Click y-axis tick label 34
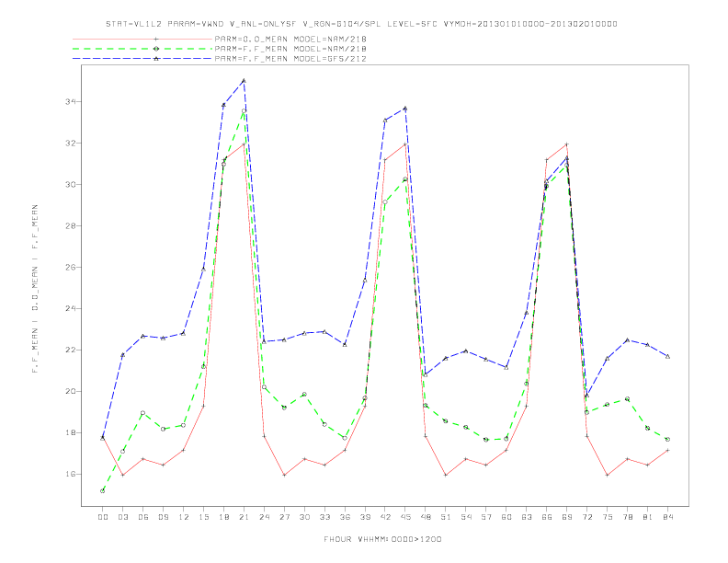This screenshot has height=563, width=728. (x=71, y=102)
